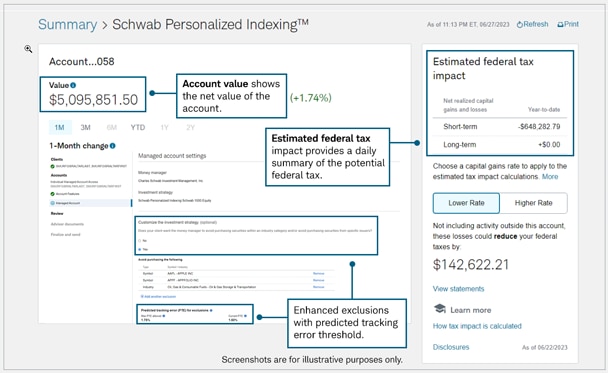Choose the Yes radio button for customization

pos(140,249)
